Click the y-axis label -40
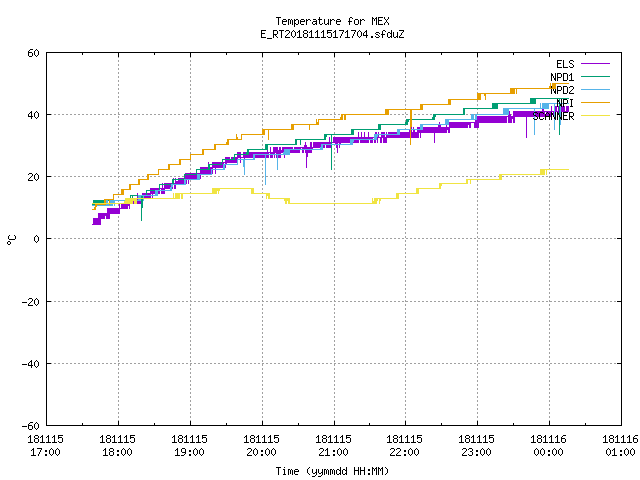Viewport: 640px width, 480px height. point(31,364)
